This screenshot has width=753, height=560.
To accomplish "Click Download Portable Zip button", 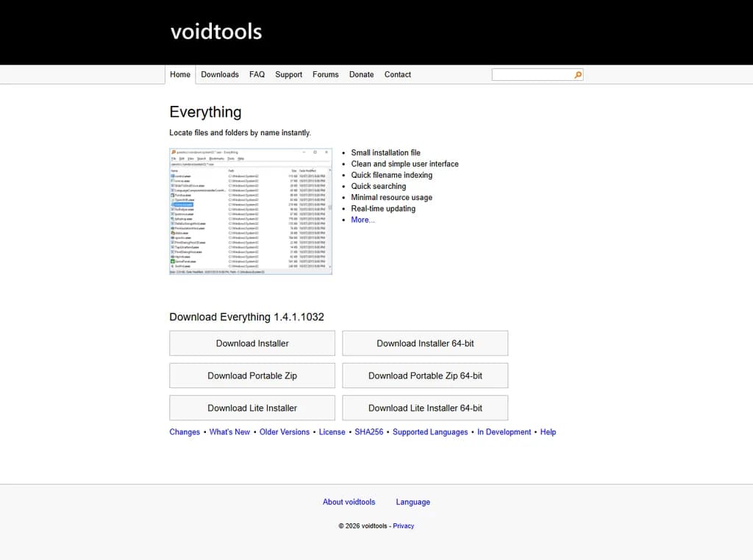I will 252,376.
